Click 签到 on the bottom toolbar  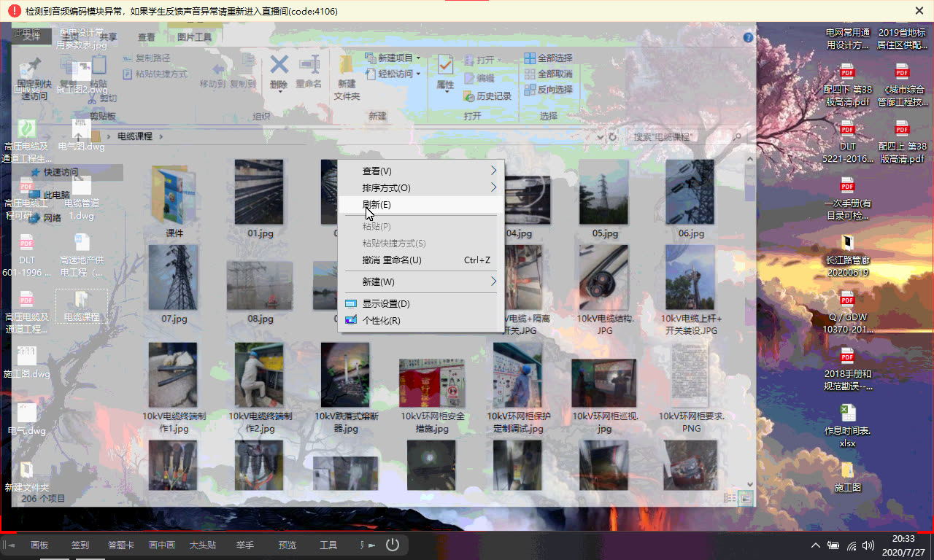tap(80, 545)
